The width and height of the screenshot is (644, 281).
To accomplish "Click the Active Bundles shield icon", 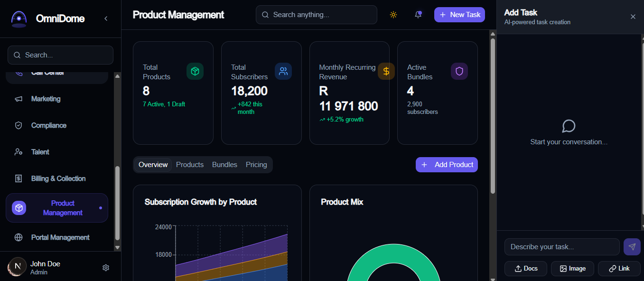I will [459, 71].
